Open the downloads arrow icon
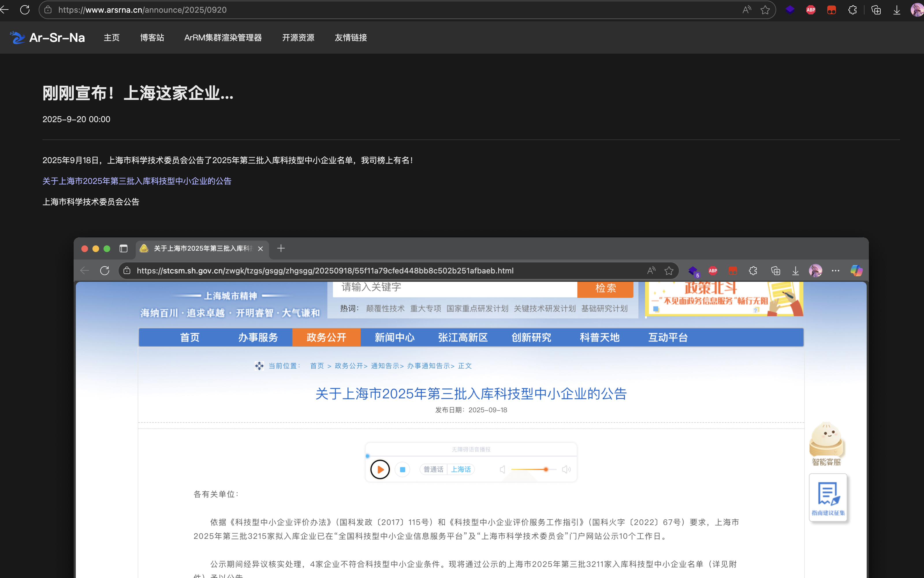Viewport: 924px width, 578px height. [897, 10]
